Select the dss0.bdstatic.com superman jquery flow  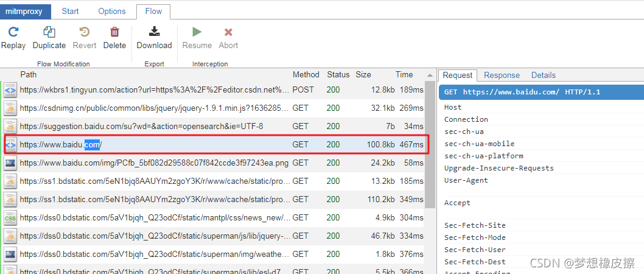click(214, 236)
